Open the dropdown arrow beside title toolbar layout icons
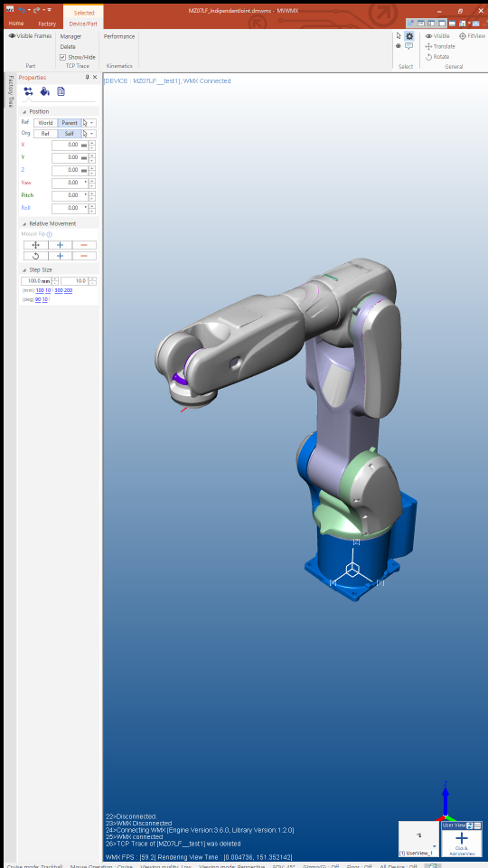 (469, 24)
